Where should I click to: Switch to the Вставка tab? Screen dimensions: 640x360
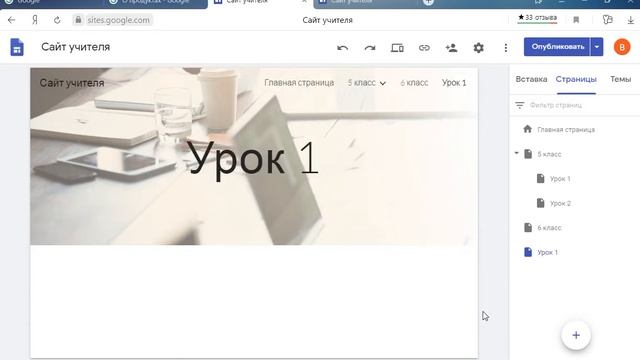(x=531, y=79)
